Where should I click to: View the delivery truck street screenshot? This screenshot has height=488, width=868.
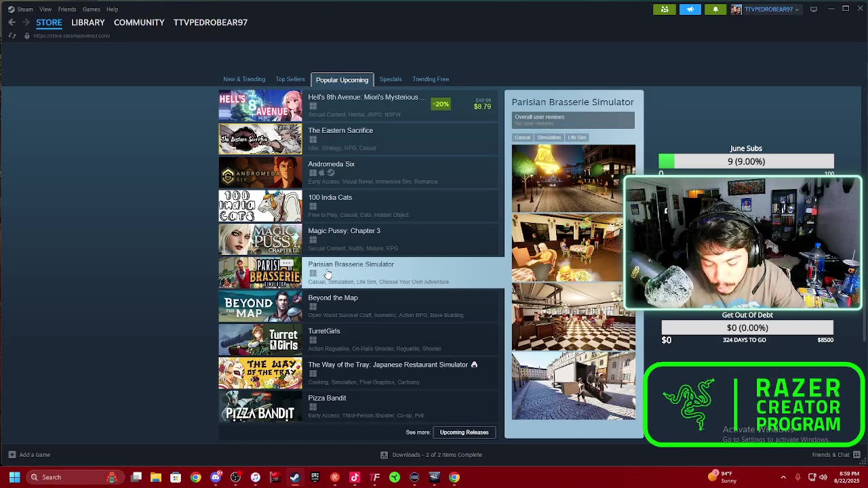(x=574, y=386)
